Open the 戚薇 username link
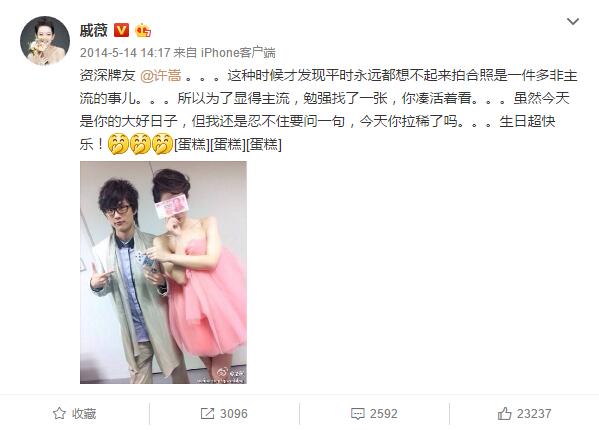The height and width of the screenshot is (430, 599). click(94, 30)
